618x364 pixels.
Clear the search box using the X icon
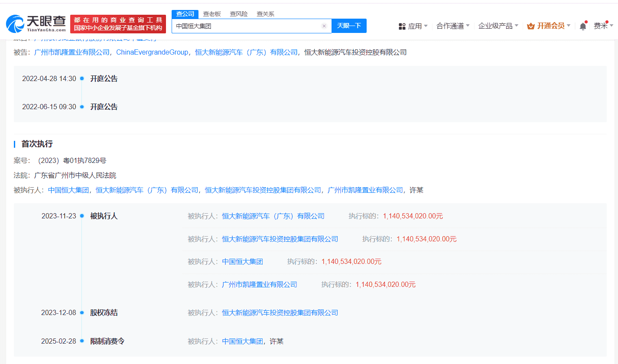324,26
